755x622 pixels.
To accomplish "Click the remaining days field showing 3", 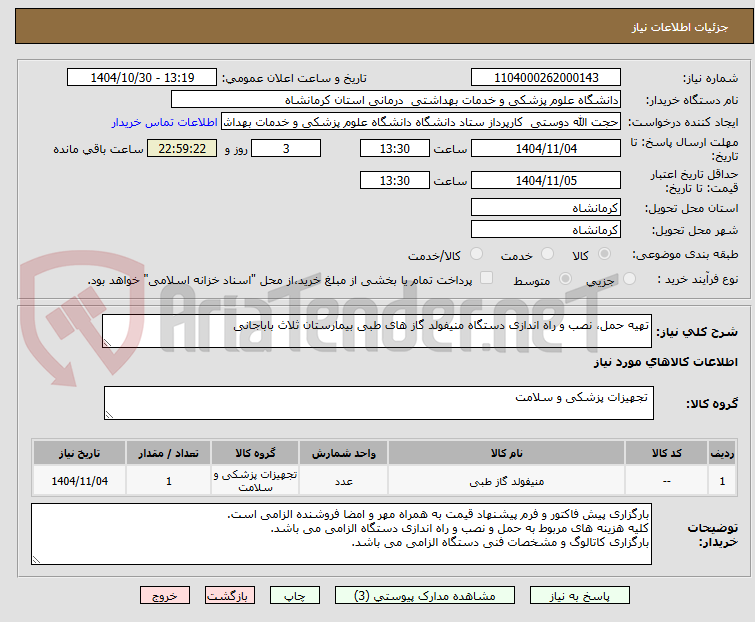I will coord(286,148).
